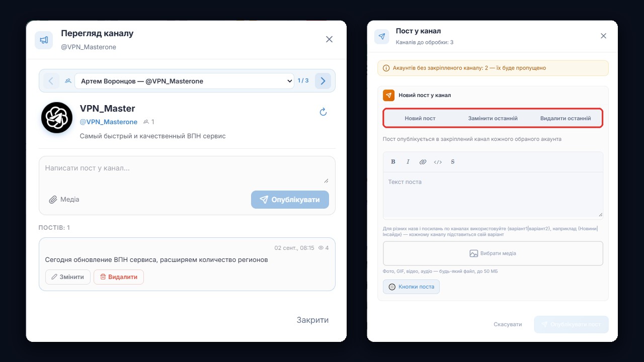The height and width of the screenshot is (362, 644).
Task: Click the ПОСТІВ: 1 label
Action: pyautogui.click(x=54, y=228)
